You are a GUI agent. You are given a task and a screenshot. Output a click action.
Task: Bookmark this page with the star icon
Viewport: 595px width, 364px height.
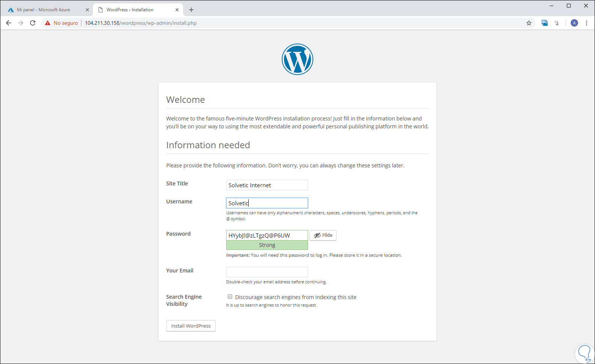(529, 23)
